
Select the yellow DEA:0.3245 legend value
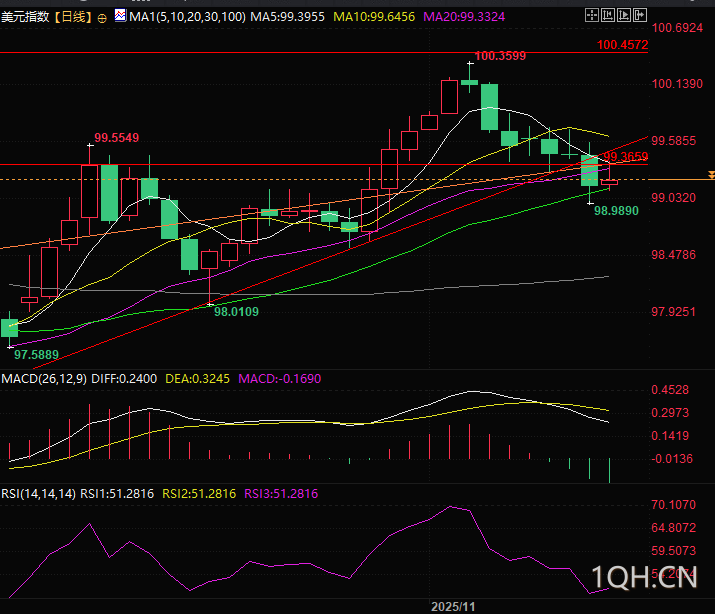point(197,378)
